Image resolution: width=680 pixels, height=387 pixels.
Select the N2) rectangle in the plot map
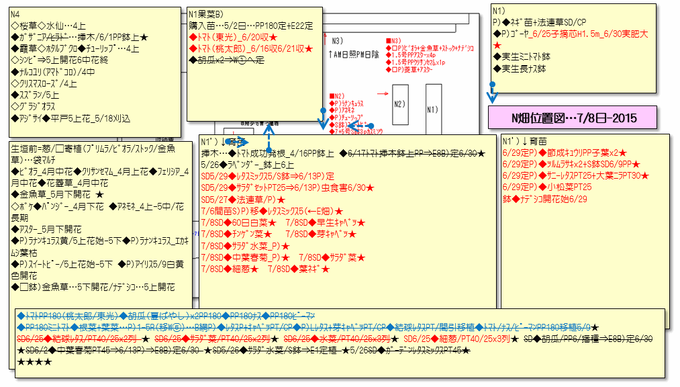[400, 105]
